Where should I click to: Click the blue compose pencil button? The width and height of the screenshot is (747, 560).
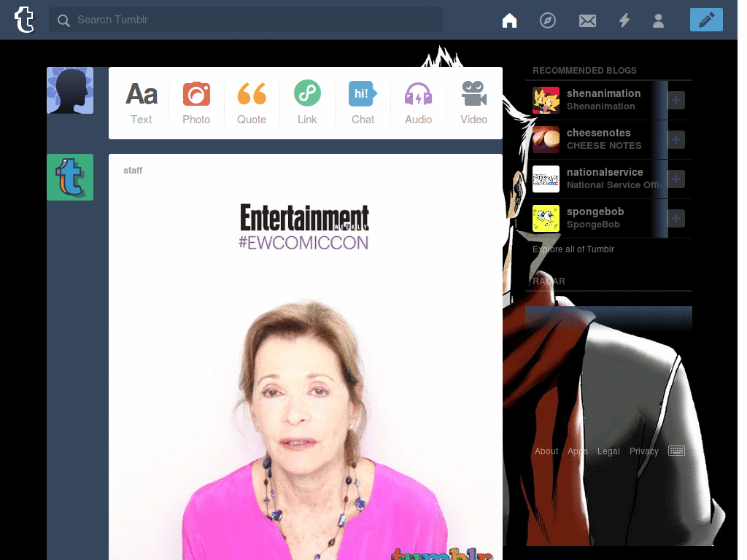(706, 20)
